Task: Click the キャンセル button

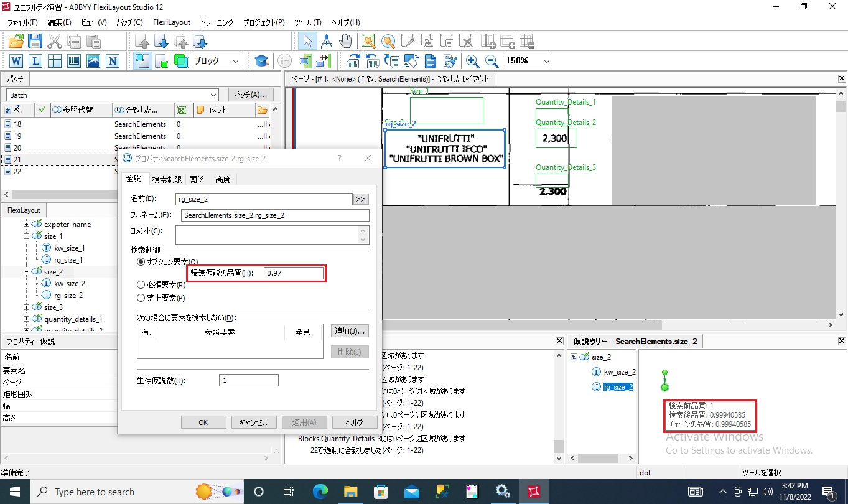Action: point(254,422)
